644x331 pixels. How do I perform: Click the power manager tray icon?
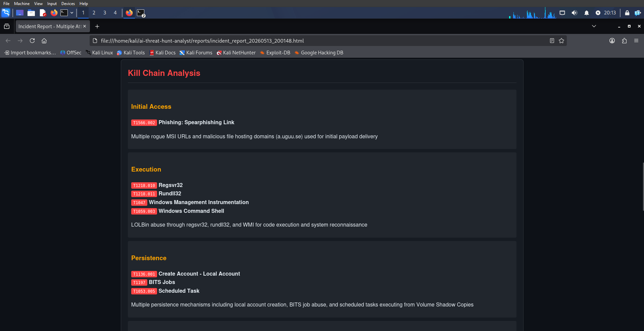click(x=598, y=13)
